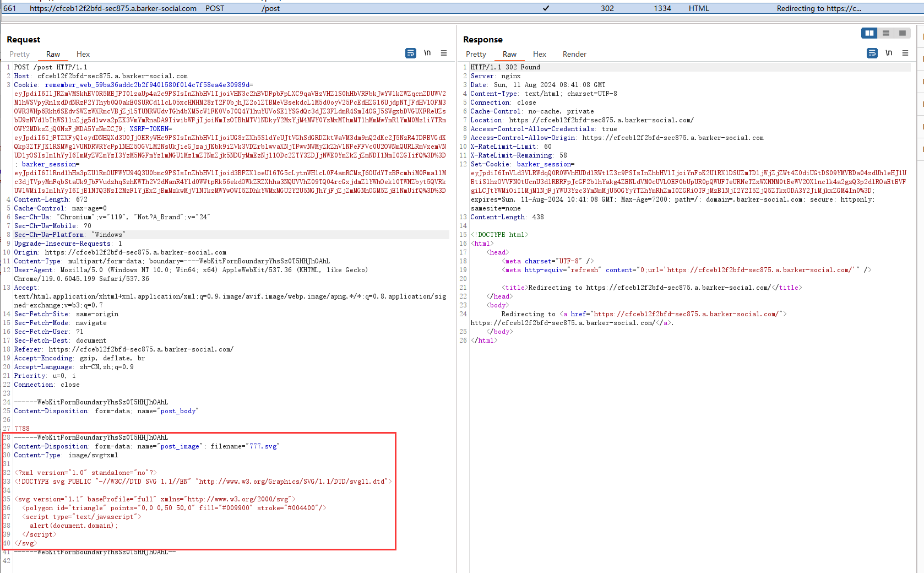Click the Content-Length: 672 header
Image resolution: width=924 pixels, height=573 pixels.
click(x=51, y=199)
